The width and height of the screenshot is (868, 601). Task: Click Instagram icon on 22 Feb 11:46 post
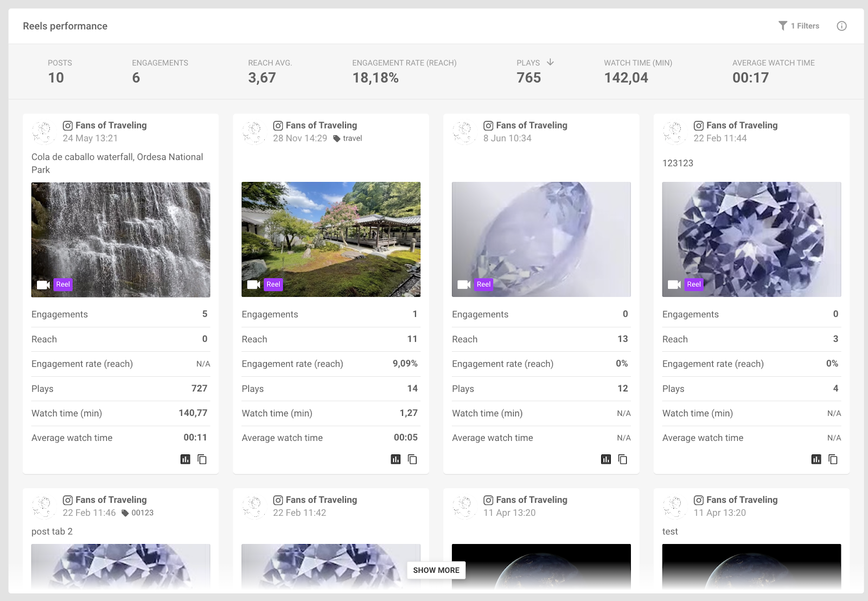click(68, 500)
